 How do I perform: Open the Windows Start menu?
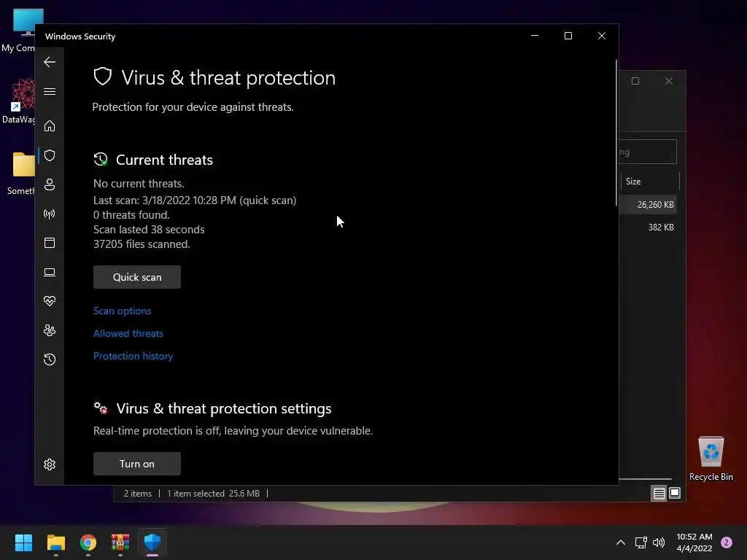click(23, 542)
